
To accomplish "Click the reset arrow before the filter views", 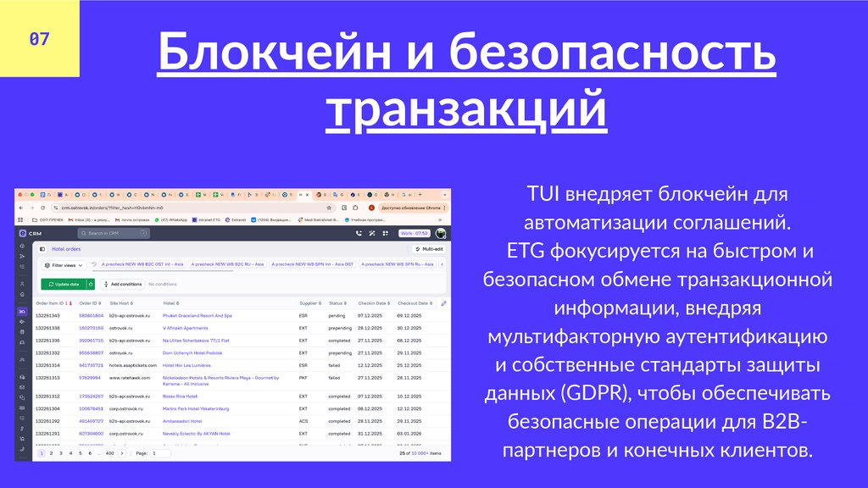I will pyautogui.click(x=93, y=264).
